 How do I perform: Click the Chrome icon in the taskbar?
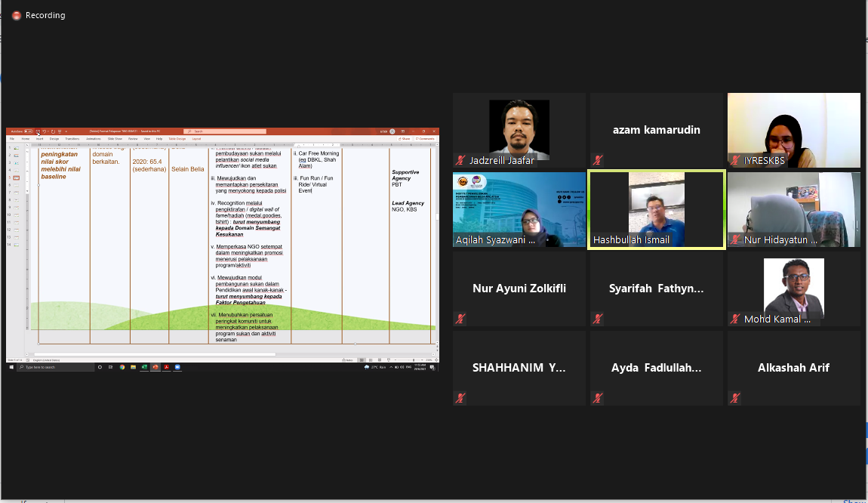[x=122, y=367]
